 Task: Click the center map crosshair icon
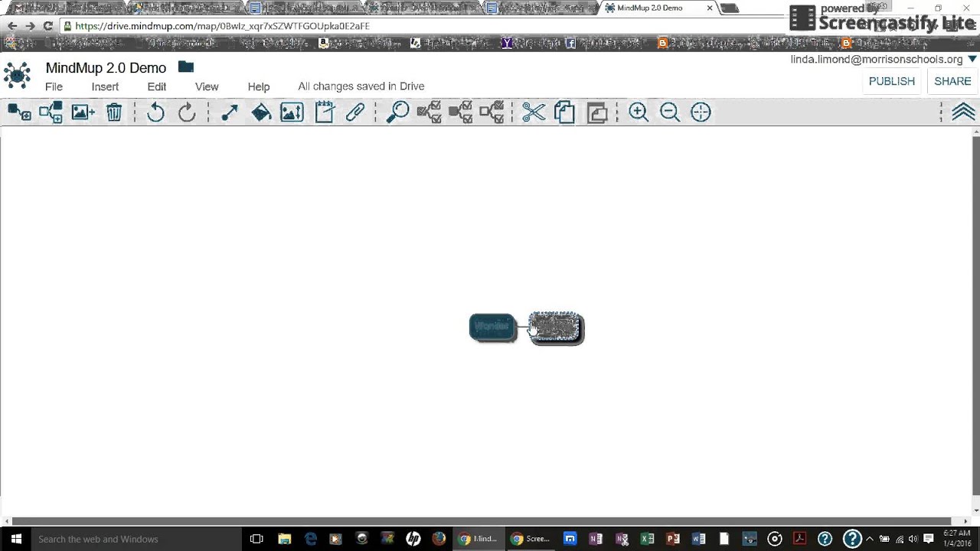coord(701,112)
